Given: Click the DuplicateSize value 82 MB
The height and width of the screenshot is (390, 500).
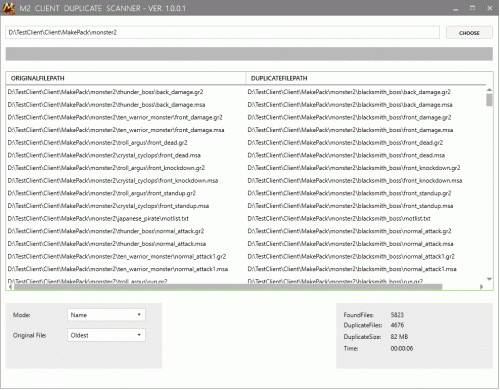Looking at the screenshot, I should point(399,337).
